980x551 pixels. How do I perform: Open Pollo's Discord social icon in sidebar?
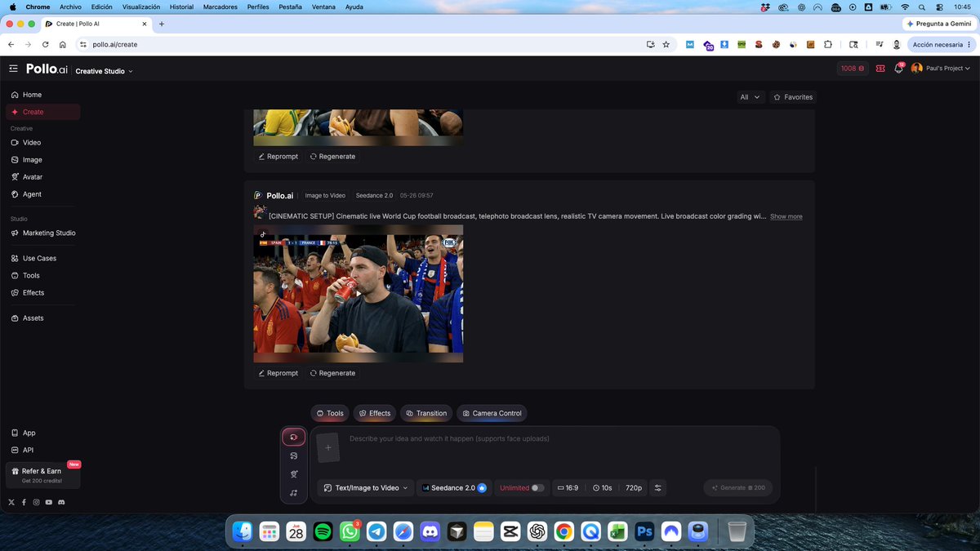coord(61,502)
